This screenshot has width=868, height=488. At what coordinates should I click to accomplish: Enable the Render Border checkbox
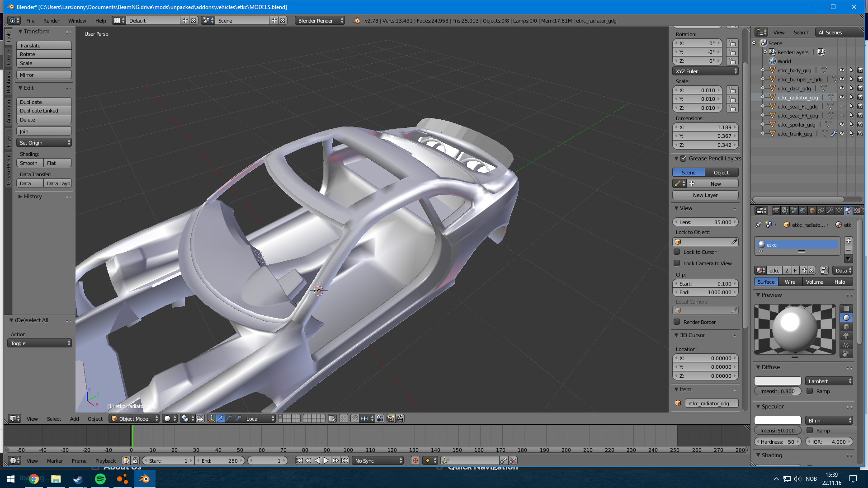(x=677, y=322)
